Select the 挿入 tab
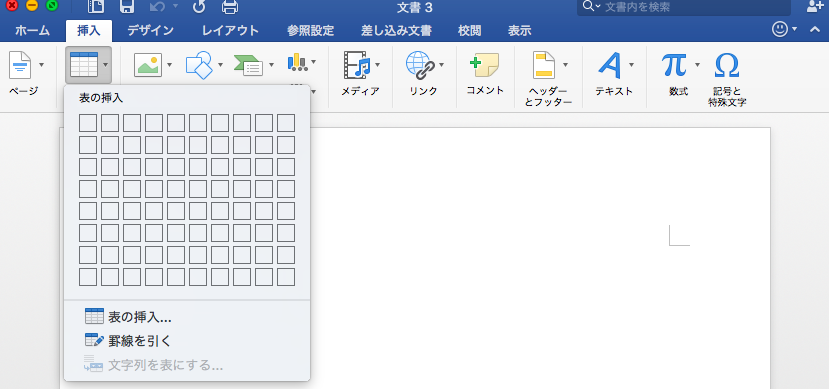The width and height of the screenshot is (829, 389). 88,31
